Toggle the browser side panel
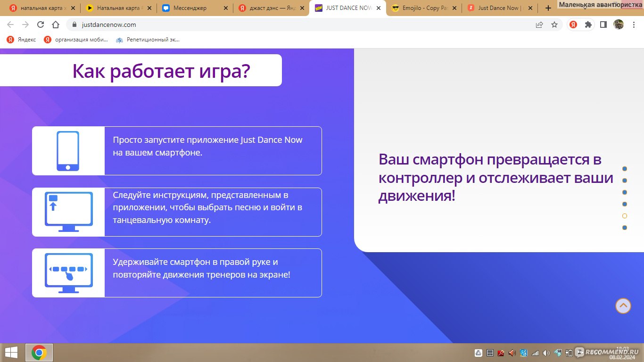The image size is (644, 362). pyautogui.click(x=603, y=25)
